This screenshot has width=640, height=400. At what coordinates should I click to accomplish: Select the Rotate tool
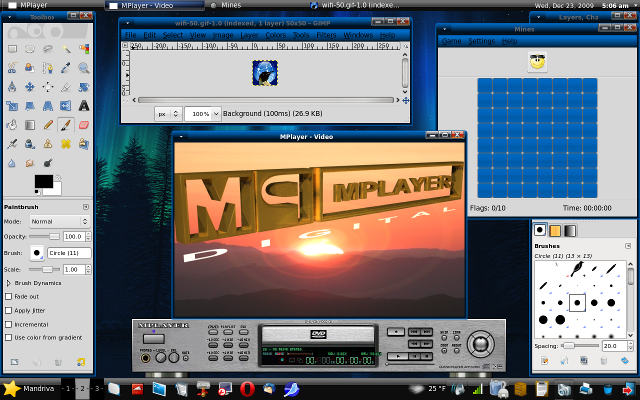tap(84, 87)
